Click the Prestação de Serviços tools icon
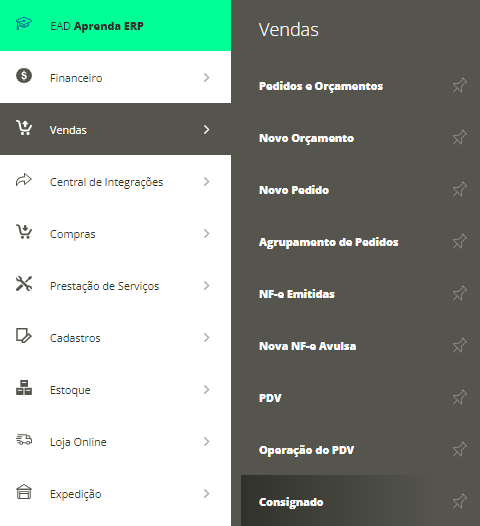Image resolution: width=480 pixels, height=526 pixels. tap(24, 283)
